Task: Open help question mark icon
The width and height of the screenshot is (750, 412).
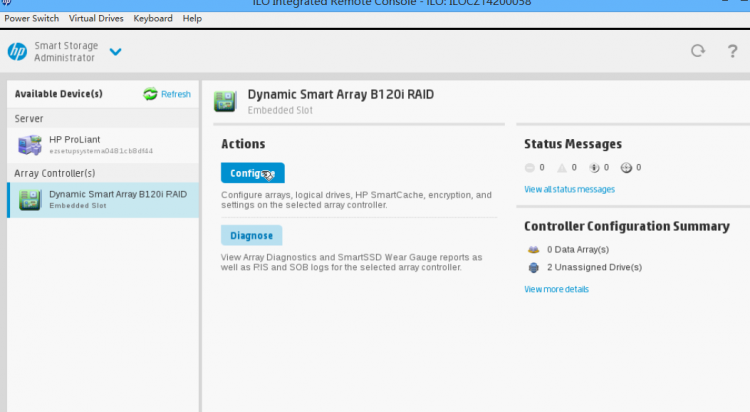Action: (732, 51)
